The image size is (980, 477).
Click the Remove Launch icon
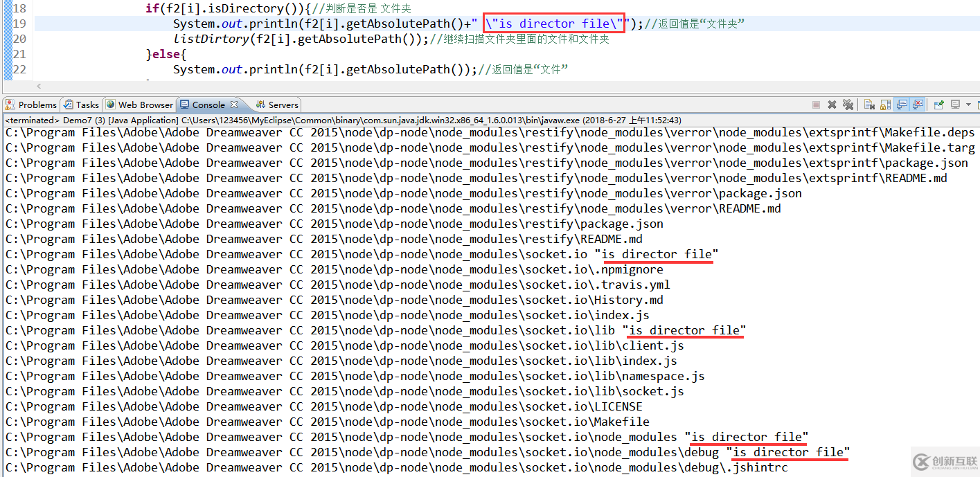[832, 105]
